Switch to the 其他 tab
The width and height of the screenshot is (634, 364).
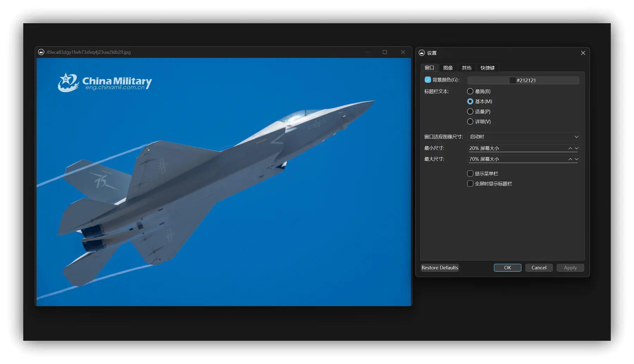(x=467, y=68)
